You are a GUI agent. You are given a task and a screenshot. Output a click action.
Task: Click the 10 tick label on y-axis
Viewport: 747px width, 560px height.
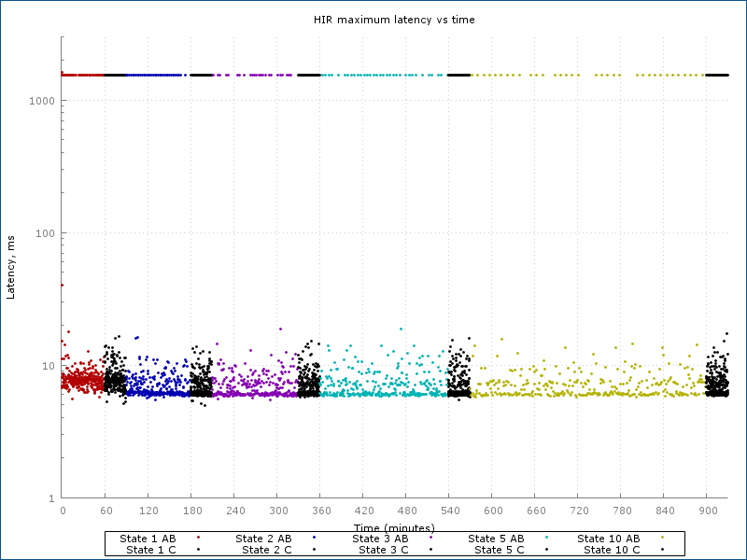click(49, 366)
